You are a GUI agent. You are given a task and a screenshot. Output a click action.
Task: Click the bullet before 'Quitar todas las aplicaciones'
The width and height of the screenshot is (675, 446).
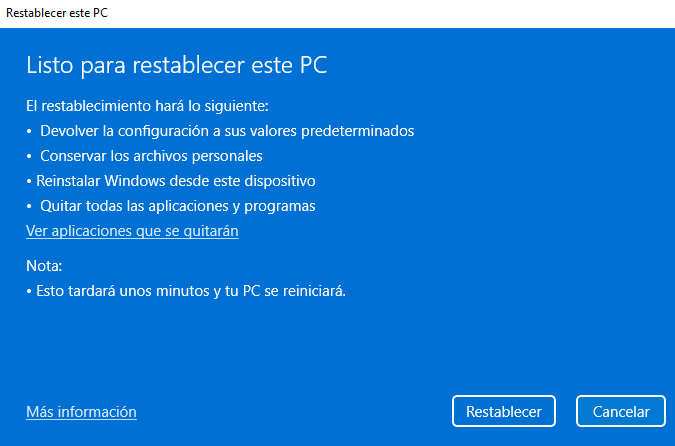(29, 206)
